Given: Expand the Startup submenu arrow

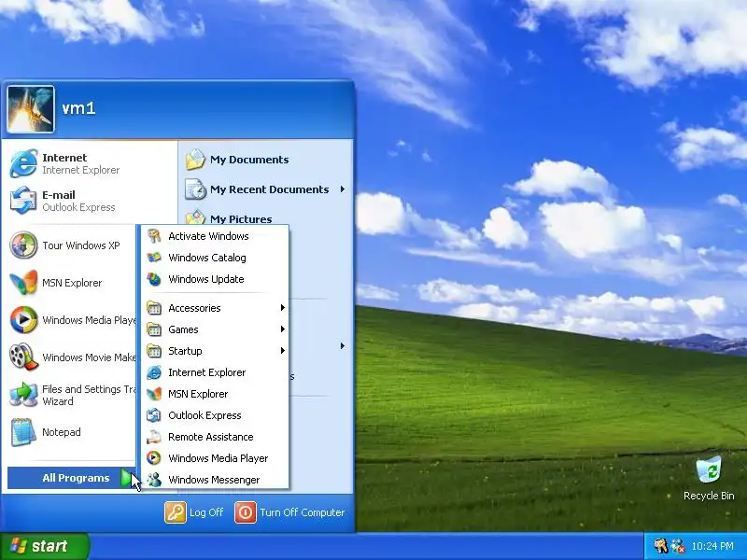Looking at the screenshot, I should [x=283, y=351].
